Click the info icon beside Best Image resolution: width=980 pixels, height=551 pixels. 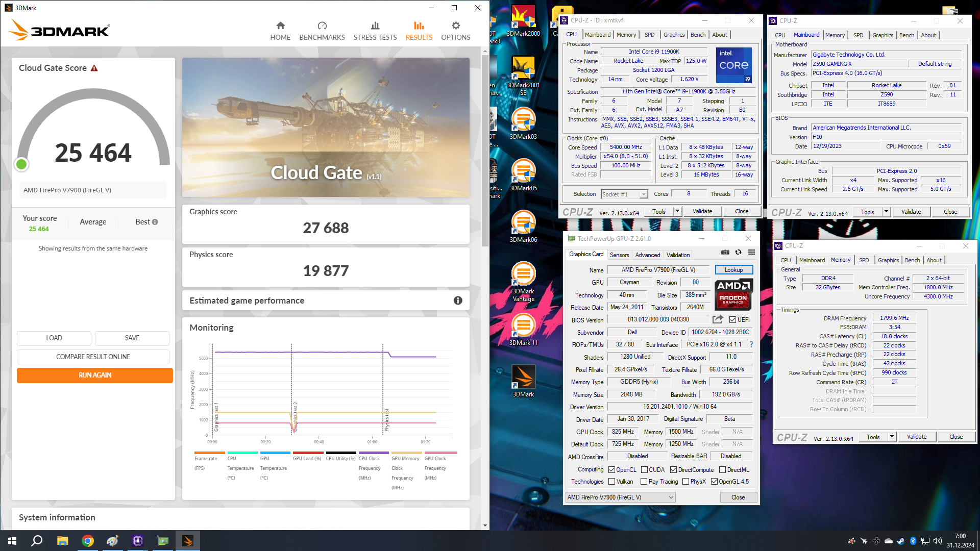pyautogui.click(x=155, y=222)
